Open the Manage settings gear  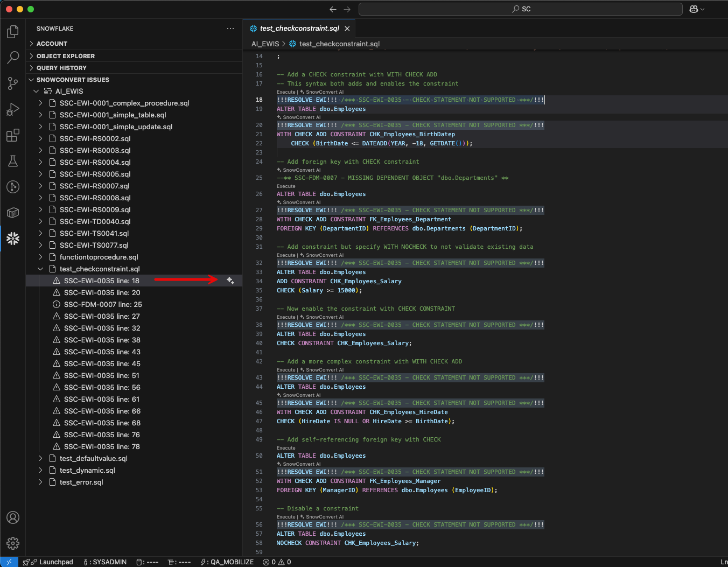(x=13, y=543)
